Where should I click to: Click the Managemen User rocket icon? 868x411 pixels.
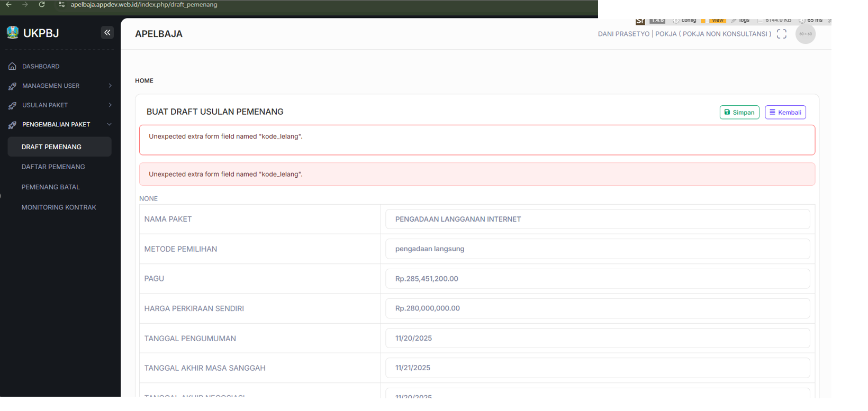12,86
